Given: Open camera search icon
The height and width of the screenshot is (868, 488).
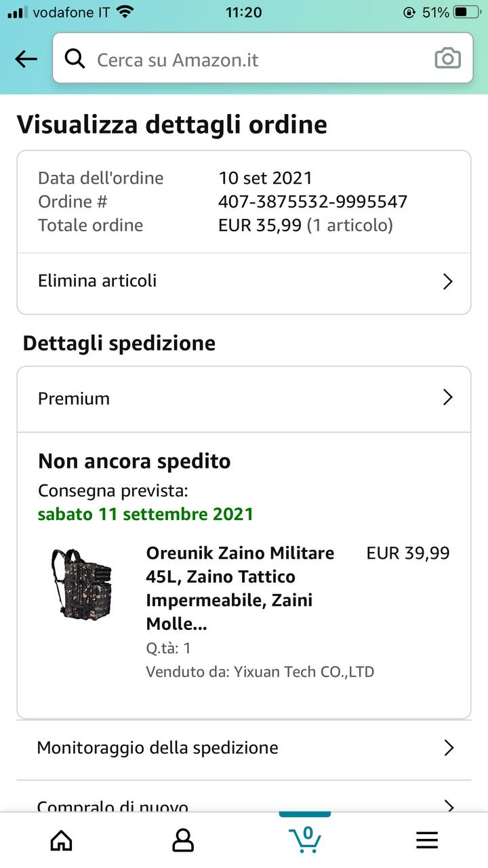Looking at the screenshot, I should click(447, 59).
